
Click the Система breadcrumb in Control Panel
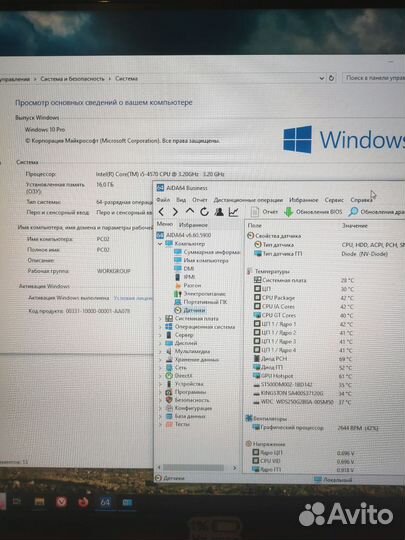pyautogui.click(x=126, y=79)
